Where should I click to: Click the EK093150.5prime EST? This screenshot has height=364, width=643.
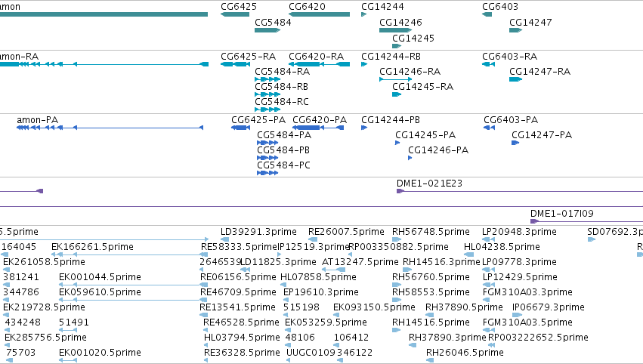[x=336, y=315]
